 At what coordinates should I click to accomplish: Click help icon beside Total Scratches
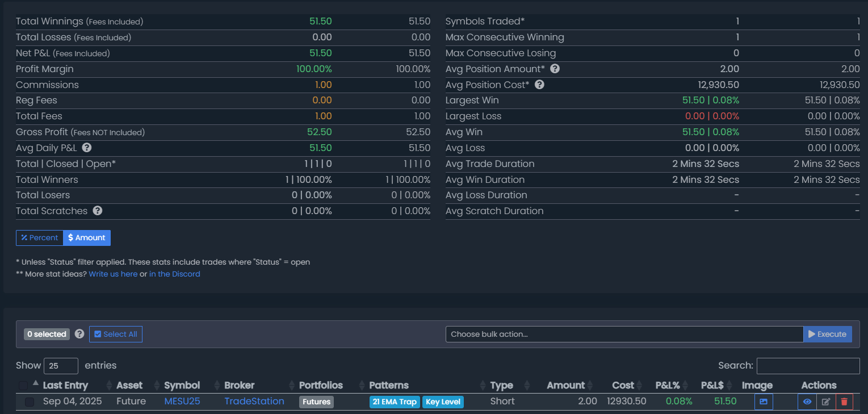click(98, 211)
